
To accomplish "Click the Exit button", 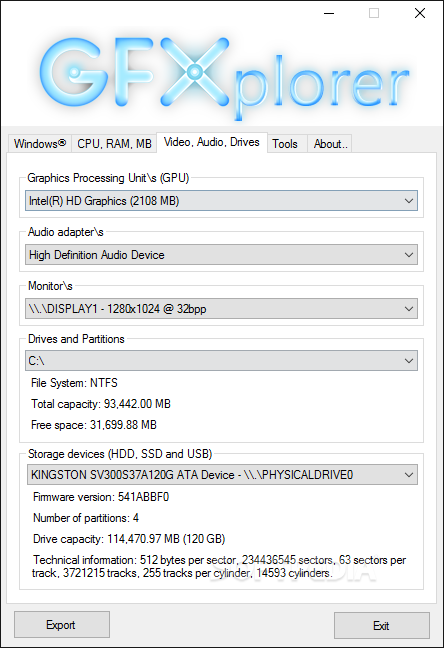I will (382, 626).
